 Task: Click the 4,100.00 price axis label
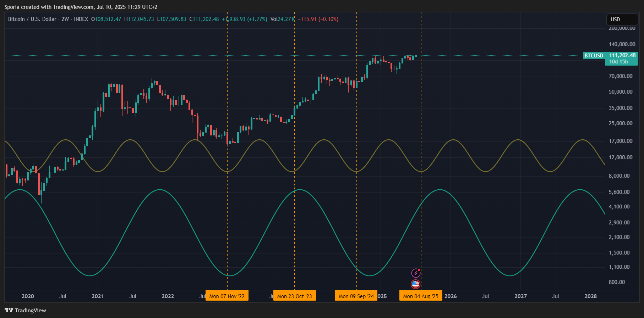tap(619, 207)
